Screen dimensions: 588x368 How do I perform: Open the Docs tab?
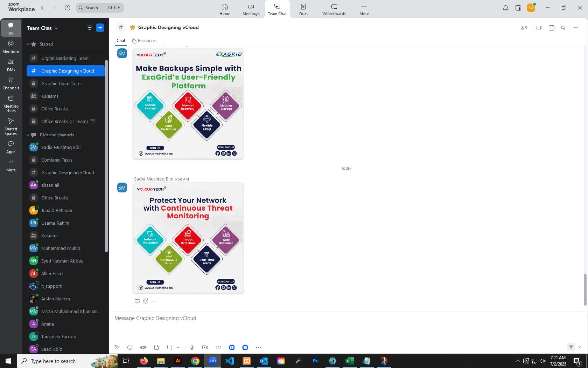click(303, 9)
